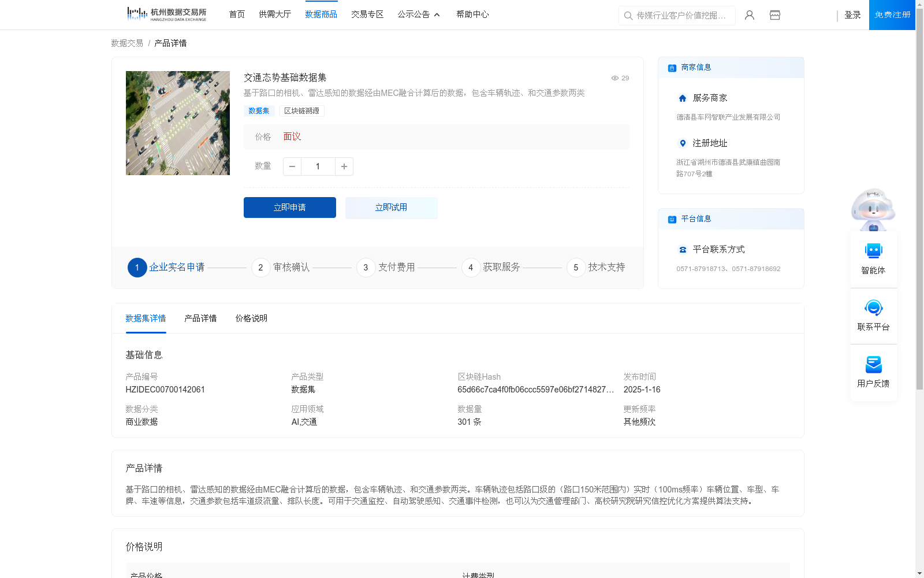Image resolution: width=924 pixels, height=578 pixels.
Task: Open 帮助中心 navigation item
Action: pos(472,14)
